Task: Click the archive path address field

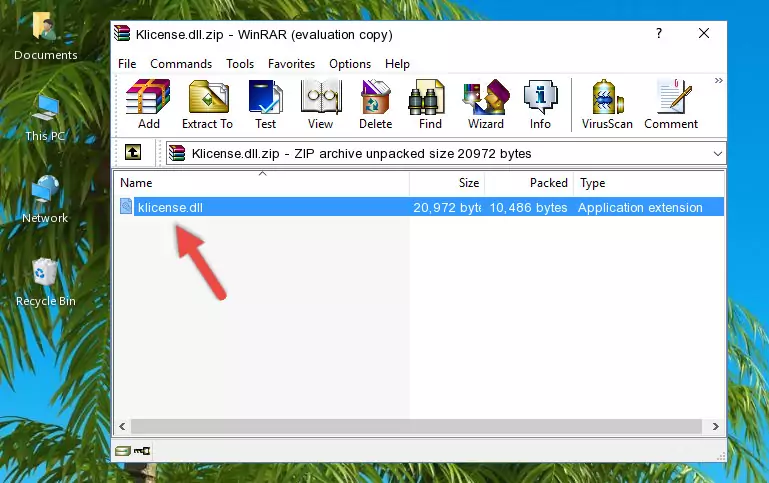Action: [x=445, y=153]
